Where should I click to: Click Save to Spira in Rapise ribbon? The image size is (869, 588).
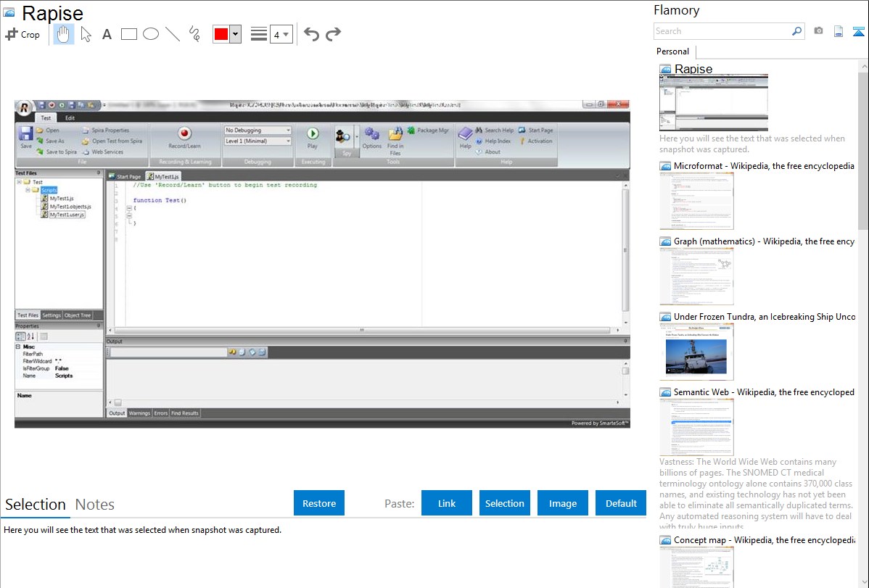click(56, 152)
